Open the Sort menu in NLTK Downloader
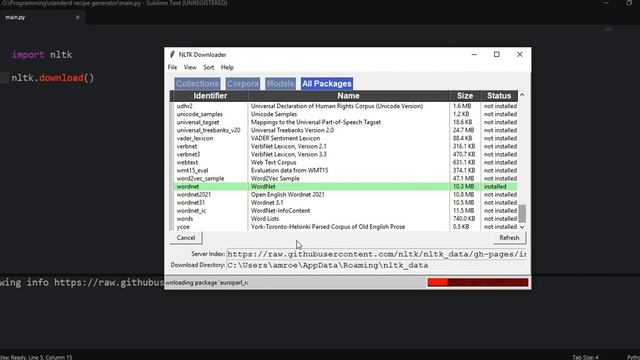 [209, 67]
